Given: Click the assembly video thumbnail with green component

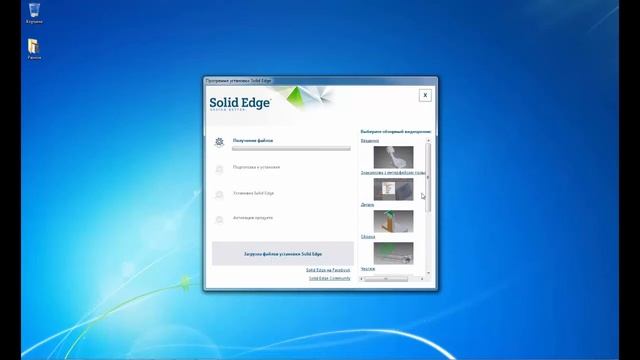Looking at the screenshot, I should (x=393, y=253).
